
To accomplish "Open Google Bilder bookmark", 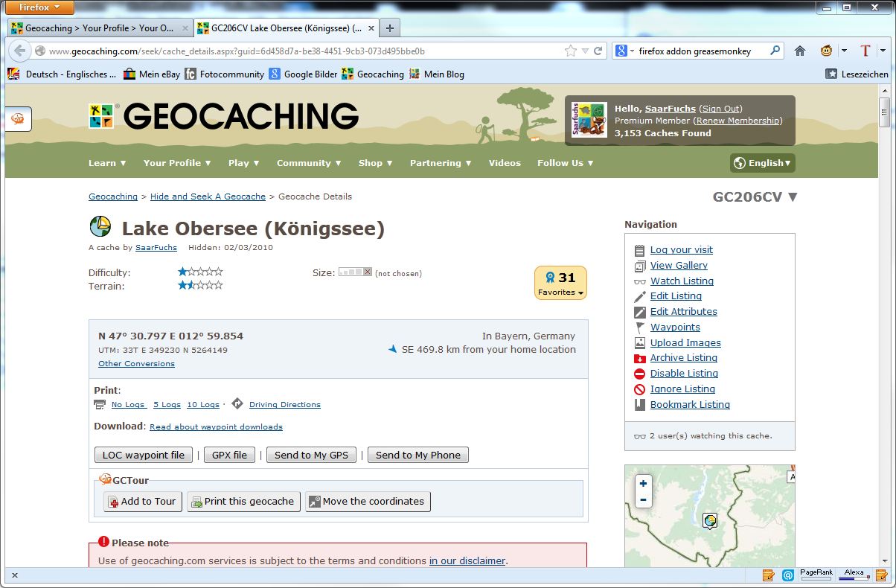I will click(303, 74).
